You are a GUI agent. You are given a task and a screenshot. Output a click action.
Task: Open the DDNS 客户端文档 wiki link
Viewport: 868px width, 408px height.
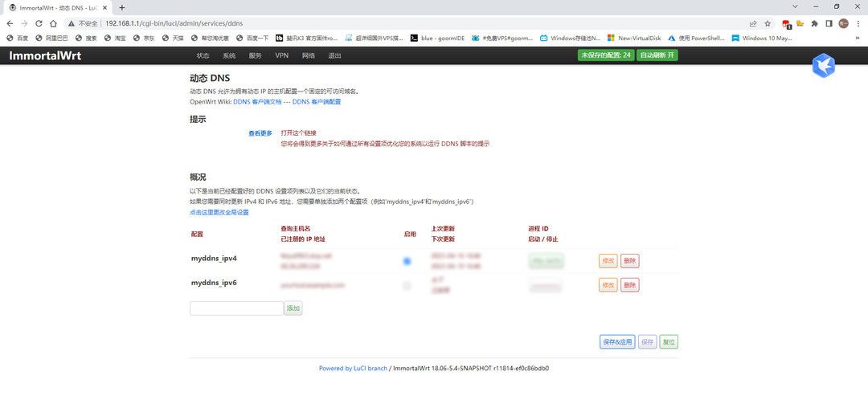point(257,102)
